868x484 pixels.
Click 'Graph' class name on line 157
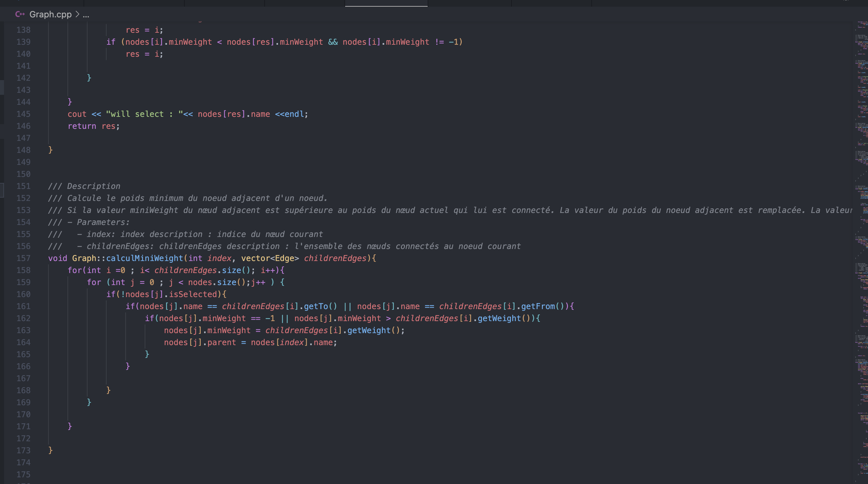[84, 258]
